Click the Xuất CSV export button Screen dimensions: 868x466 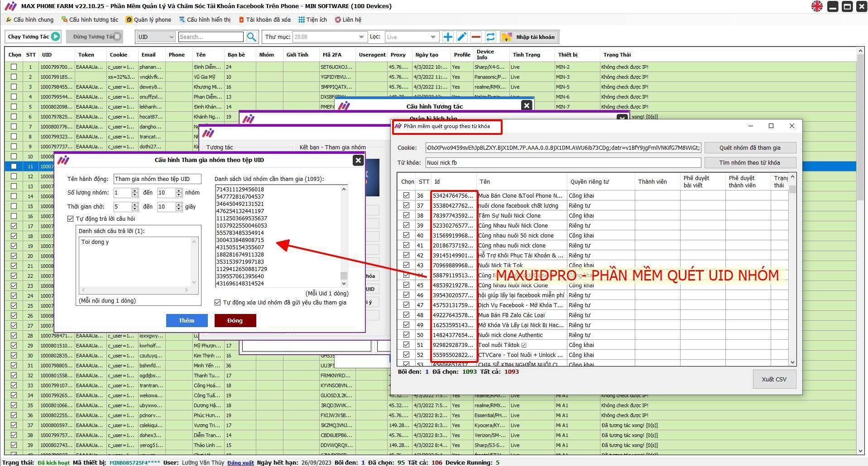pyautogui.click(x=773, y=379)
